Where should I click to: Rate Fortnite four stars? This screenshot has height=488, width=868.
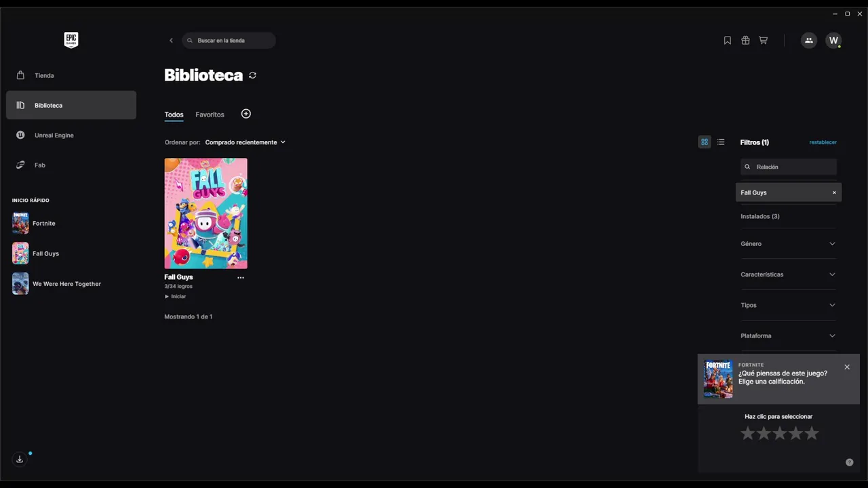click(x=795, y=433)
